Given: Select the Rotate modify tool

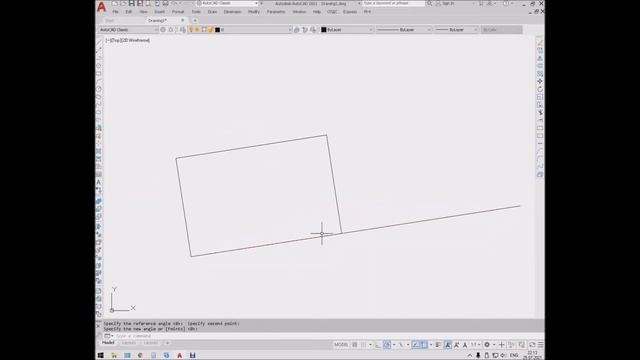Looking at the screenshot, I should (x=540, y=89).
